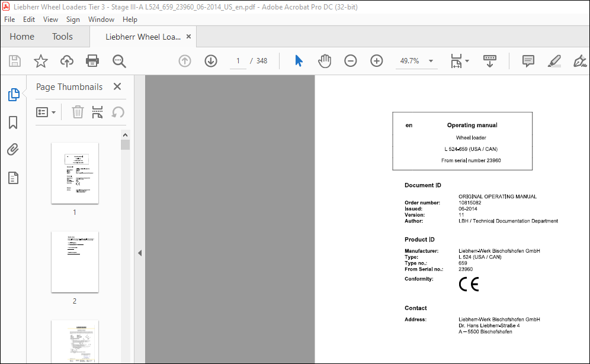Click the page number input field
The image size is (590, 364).
coord(238,61)
